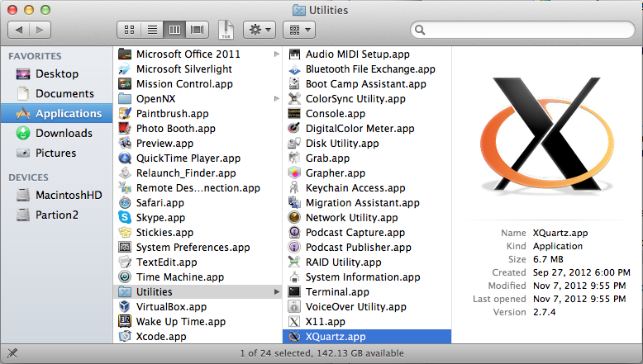Expand the OpenNX folder arrow
Screen dimensions: 643x364
click(x=276, y=98)
